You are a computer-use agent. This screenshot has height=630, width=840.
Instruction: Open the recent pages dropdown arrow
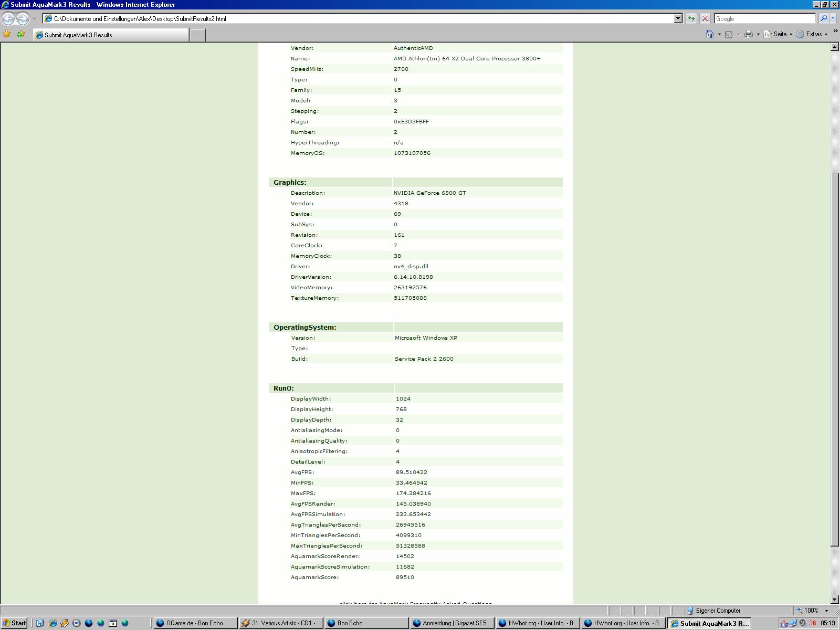[34, 18]
